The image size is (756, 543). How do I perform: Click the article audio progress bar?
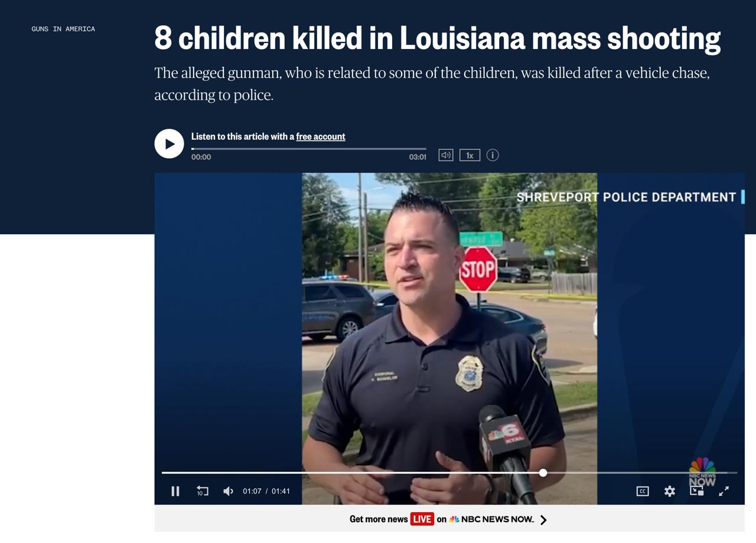click(x=308, y=149)
